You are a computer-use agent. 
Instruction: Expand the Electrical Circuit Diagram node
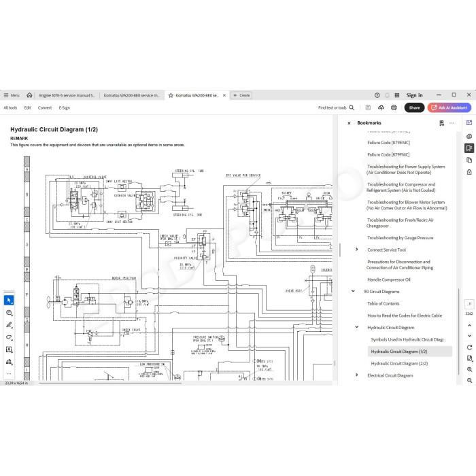(357, 375)
